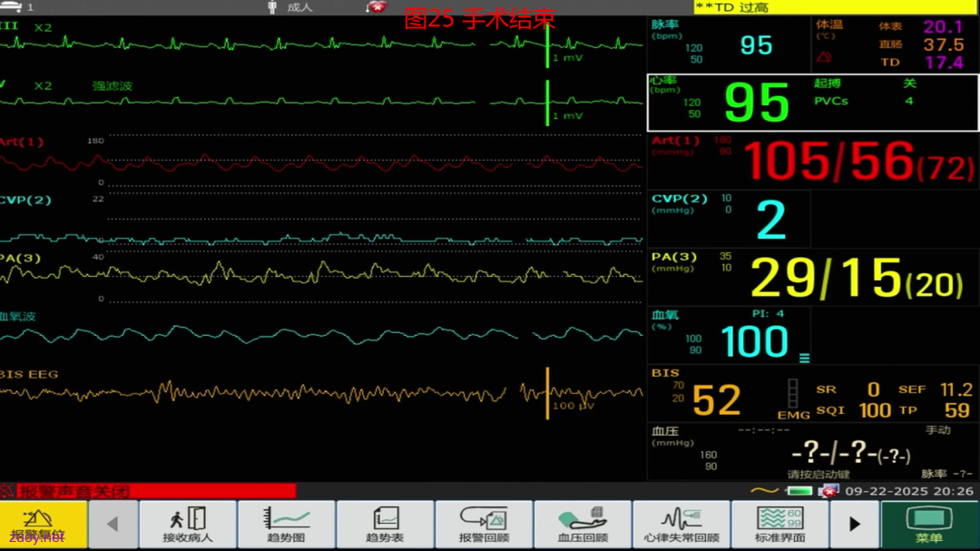Click the 强滤波 filter label on lead V
This screenshot has width=980, height=551.
[113, 85]
